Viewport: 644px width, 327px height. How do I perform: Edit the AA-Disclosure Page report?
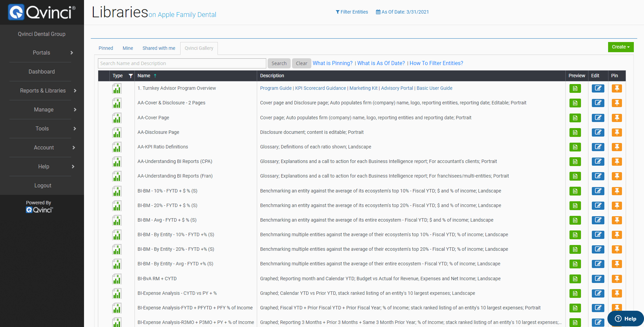click(x=598, y=132)
